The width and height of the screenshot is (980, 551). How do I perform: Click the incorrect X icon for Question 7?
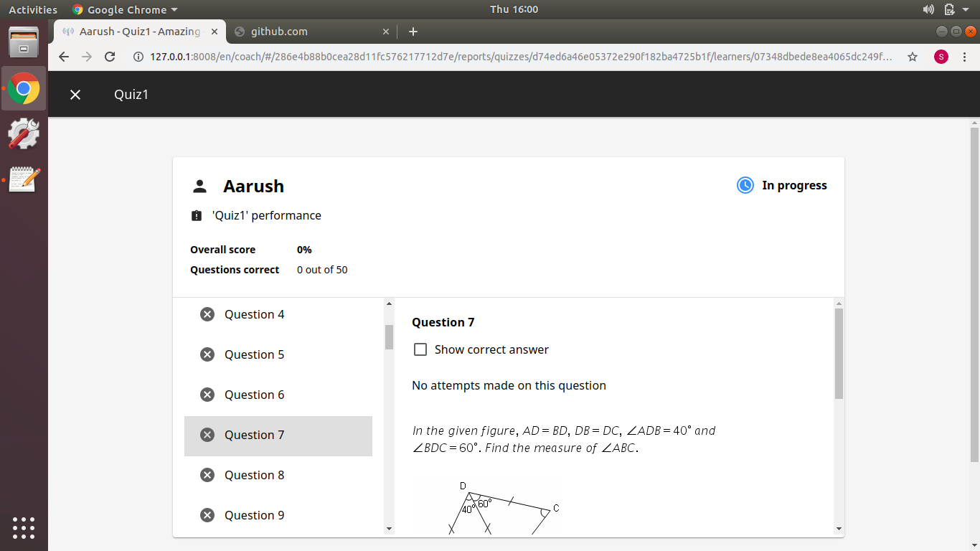coord(207,435)
